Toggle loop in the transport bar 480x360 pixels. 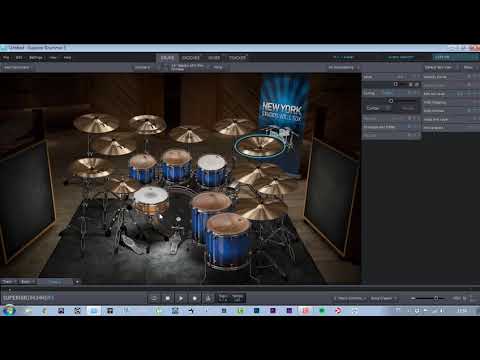pyautogui.click(x=154, y=298)
